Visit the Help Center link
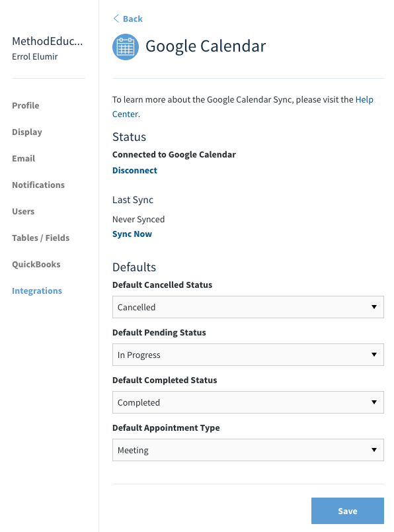 pyautogui.click(x=243, y=107)
